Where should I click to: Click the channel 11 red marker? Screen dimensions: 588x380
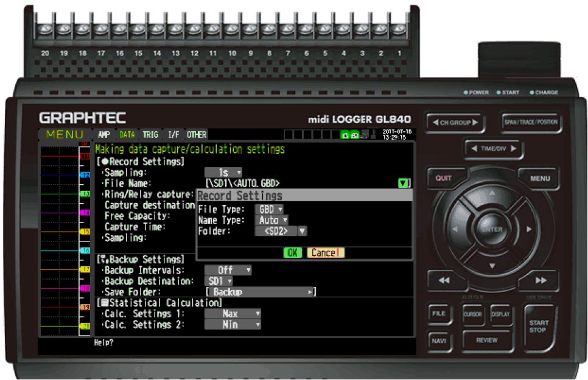point(85,156)
